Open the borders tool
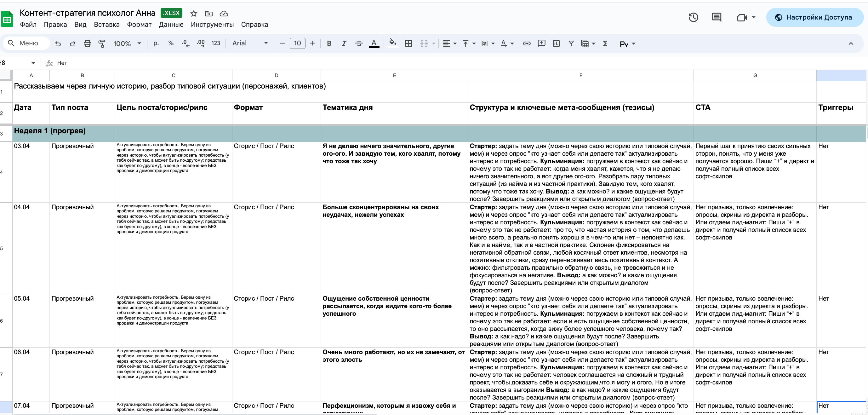Image resolution: width=868 pixels, height=415 pixels. [x=408, y=43]
